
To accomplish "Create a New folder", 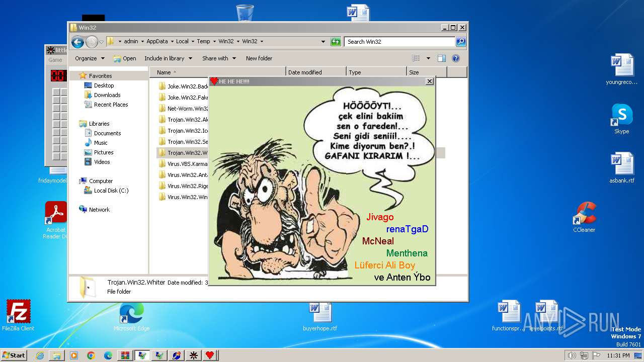I will pyautogui.click(x=259, y=58).
